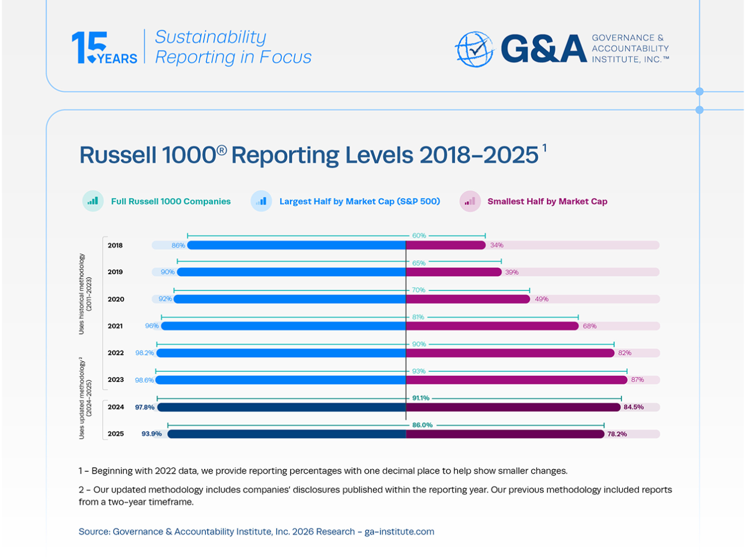747x560 pixels.
Task: Click the dark purple 2024 smallest-half bar
Action: pos(514,407)
